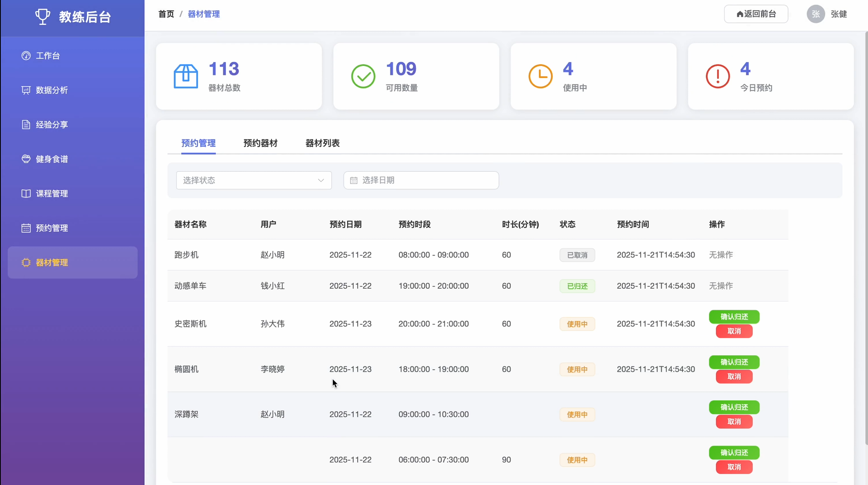Click the 张 user avatar icon
The image size is (868, 485).
pos(815,14)
